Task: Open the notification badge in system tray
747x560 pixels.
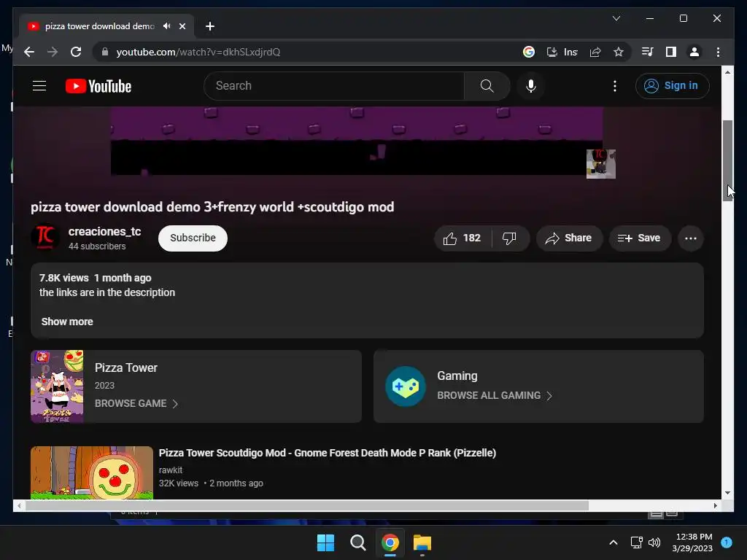Action: pyautogui.click(x=727, y=542)
